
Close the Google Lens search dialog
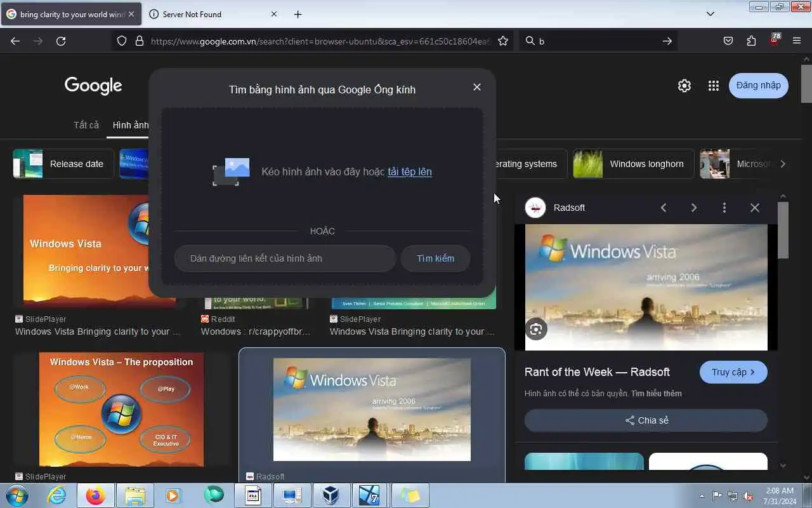point(477,87)
